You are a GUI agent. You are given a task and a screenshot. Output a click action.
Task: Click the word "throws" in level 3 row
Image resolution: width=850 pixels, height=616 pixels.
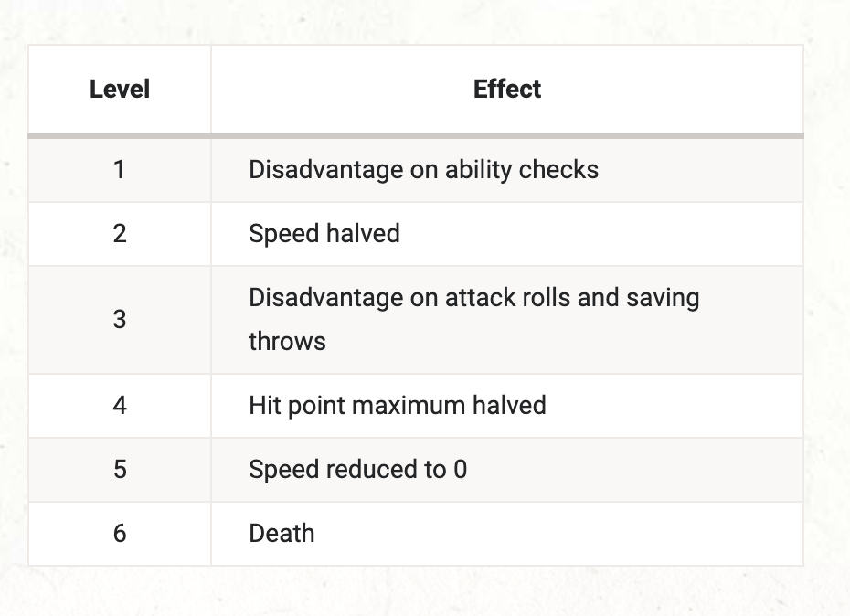287,342
